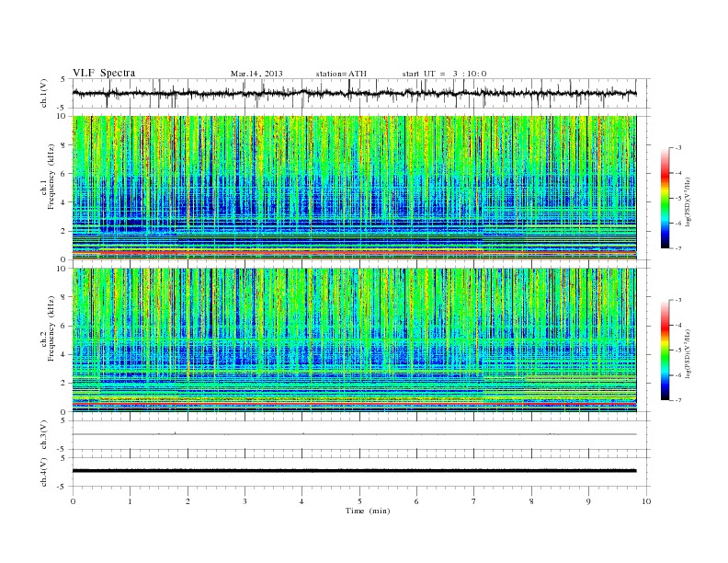Click the "station=ATH" header label
This screenshot has height=563, width=728.
[x=341, y=74]
